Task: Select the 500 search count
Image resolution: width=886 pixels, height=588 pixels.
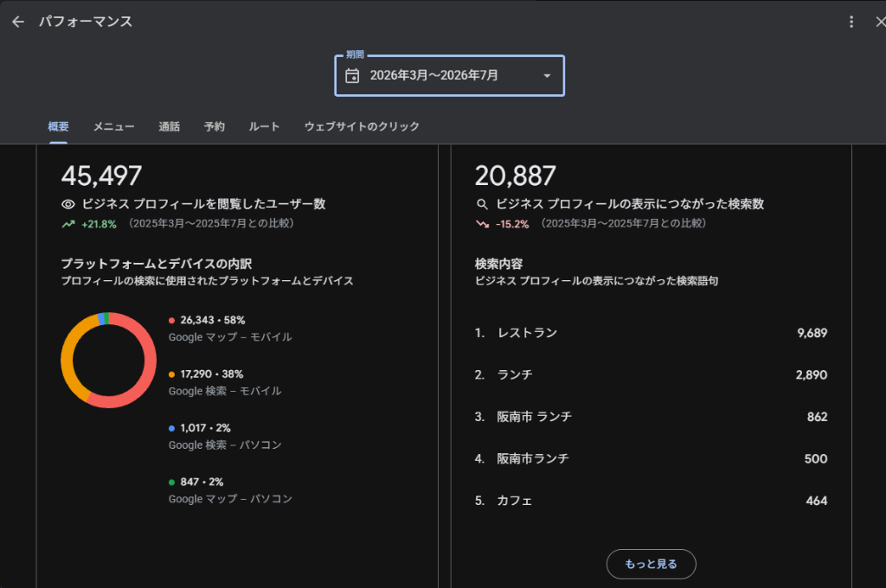Action: click(x=816, y=458)
